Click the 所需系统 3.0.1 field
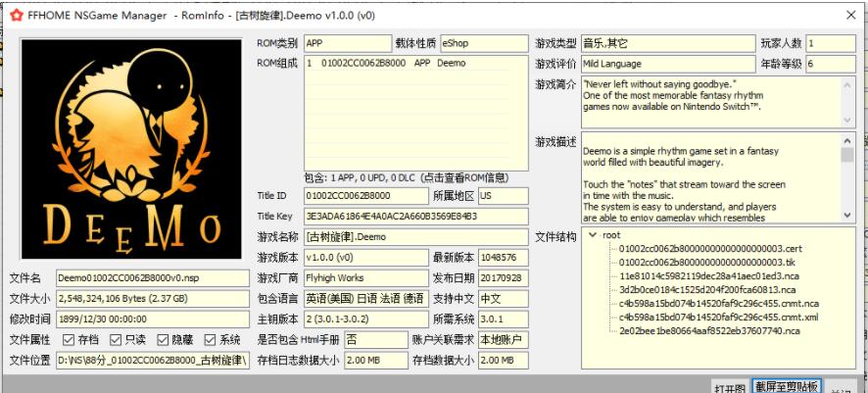Screen dimensions: 868x393 504,319
